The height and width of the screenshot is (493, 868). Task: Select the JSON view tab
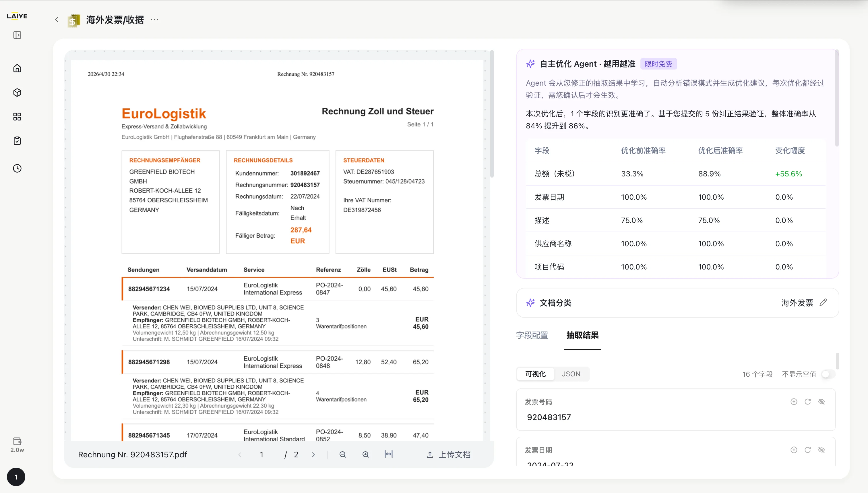[571, 374]
